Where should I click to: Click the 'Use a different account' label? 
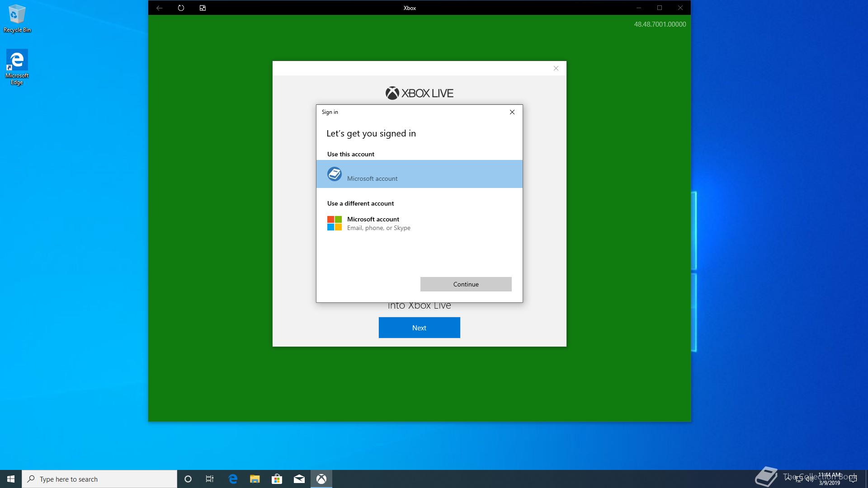pyautogui.click(x=360, y=203)
